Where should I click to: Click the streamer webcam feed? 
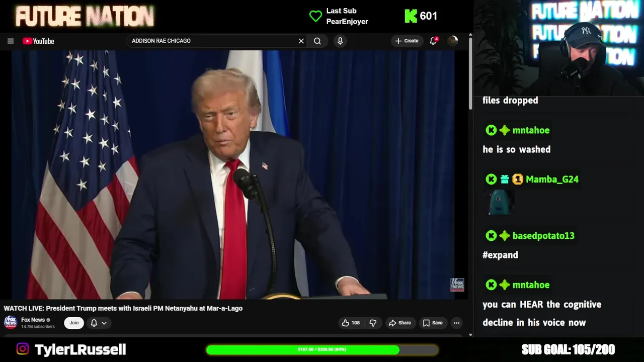pyautogui.click(x=558, y=48)
